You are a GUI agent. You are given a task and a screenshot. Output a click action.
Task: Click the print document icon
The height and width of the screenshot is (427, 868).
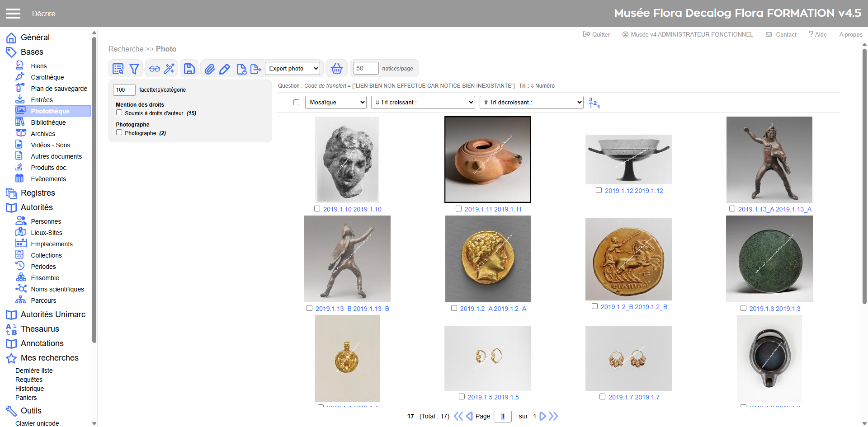pyautogui.click(x=241, y=69)
